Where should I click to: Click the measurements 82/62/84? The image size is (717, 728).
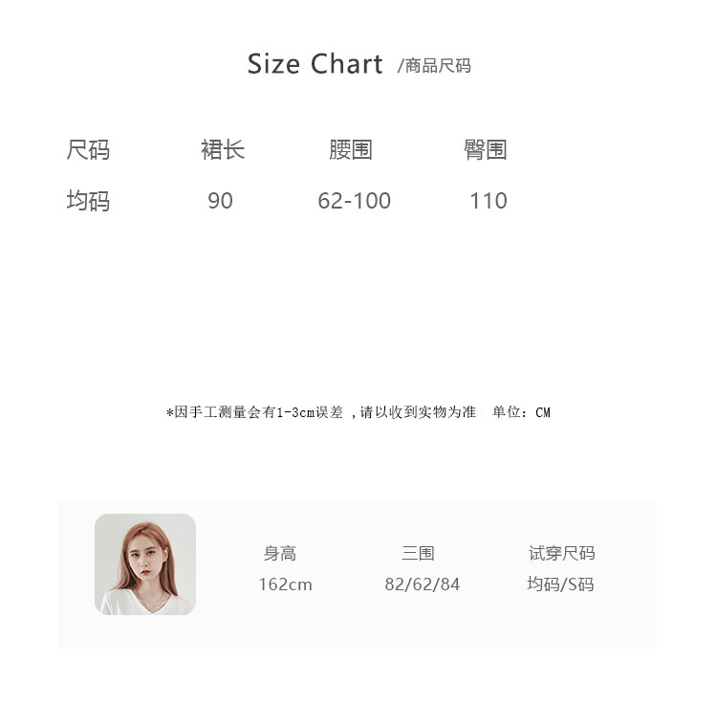tap(423, 585)
